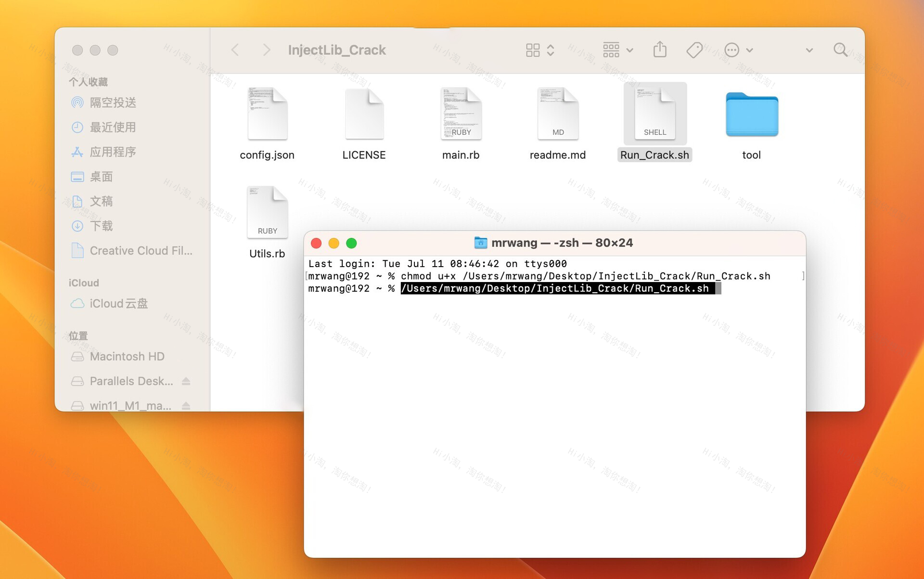Viewport: 924px width, 579px height.
Task: Select the main.rb Ruby file icon
Action: [461, 114]
